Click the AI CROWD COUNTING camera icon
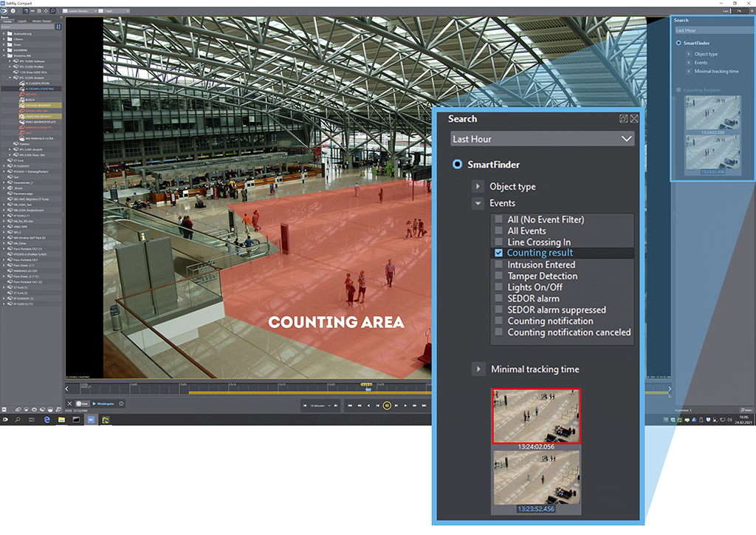Screen dimensions: 756x535 click(x=22, y=89)
